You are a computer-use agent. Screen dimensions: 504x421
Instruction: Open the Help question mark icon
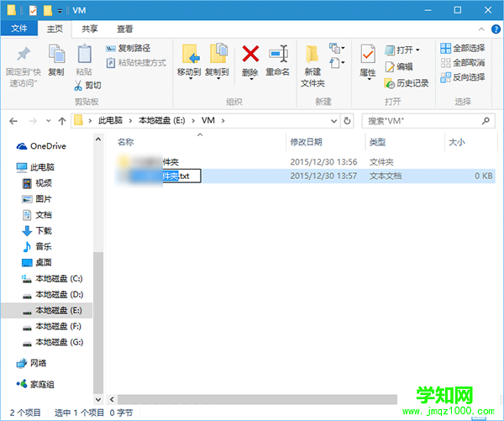click(496, 29)
